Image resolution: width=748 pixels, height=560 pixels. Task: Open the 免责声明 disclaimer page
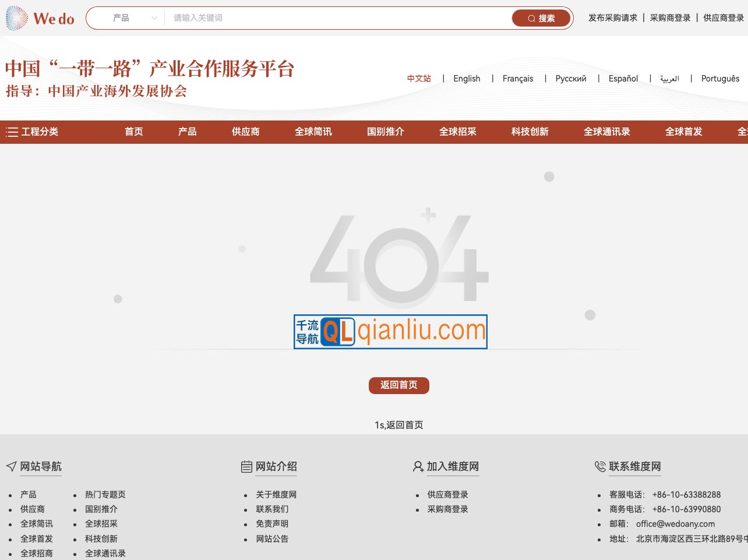coord(272,523)
